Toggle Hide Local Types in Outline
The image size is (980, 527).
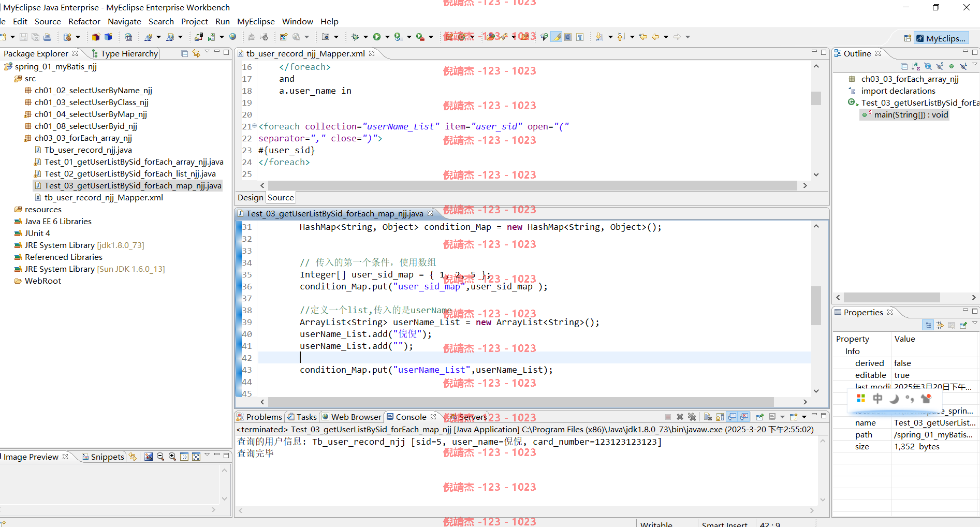click(963, 66)
